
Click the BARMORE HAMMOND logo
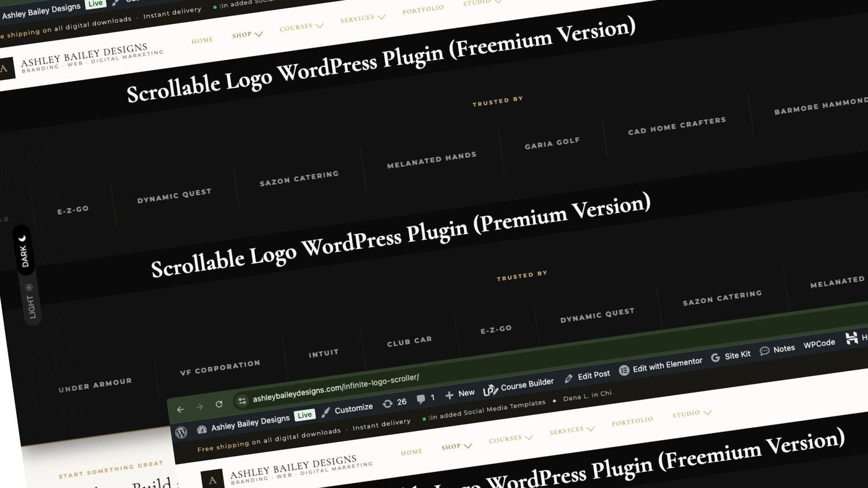(x=821, y=106)
